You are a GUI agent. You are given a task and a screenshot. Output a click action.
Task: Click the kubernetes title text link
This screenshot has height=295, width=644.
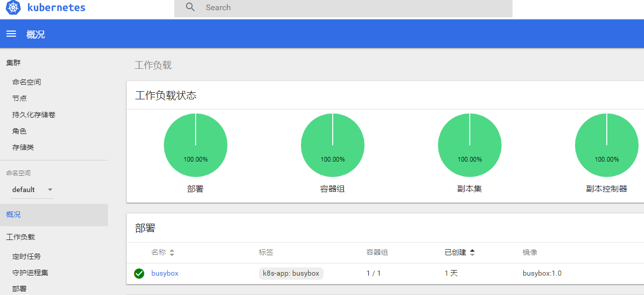tap(56, 8)
